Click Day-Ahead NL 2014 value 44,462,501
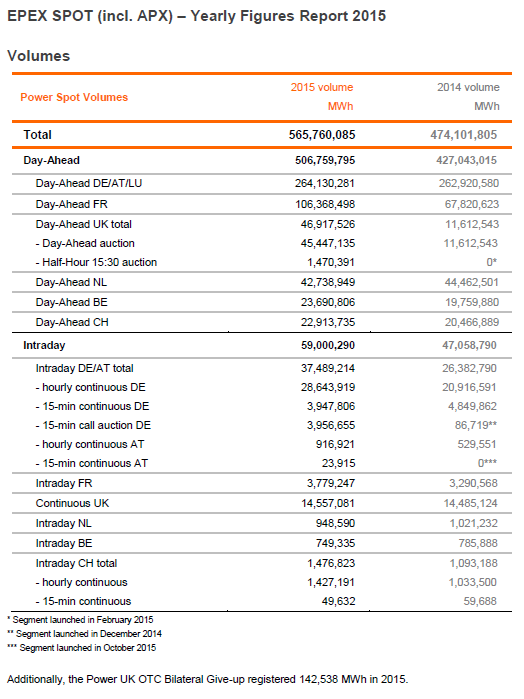The height and width of the screenshot is (699, 524). (x=472, y=282)
